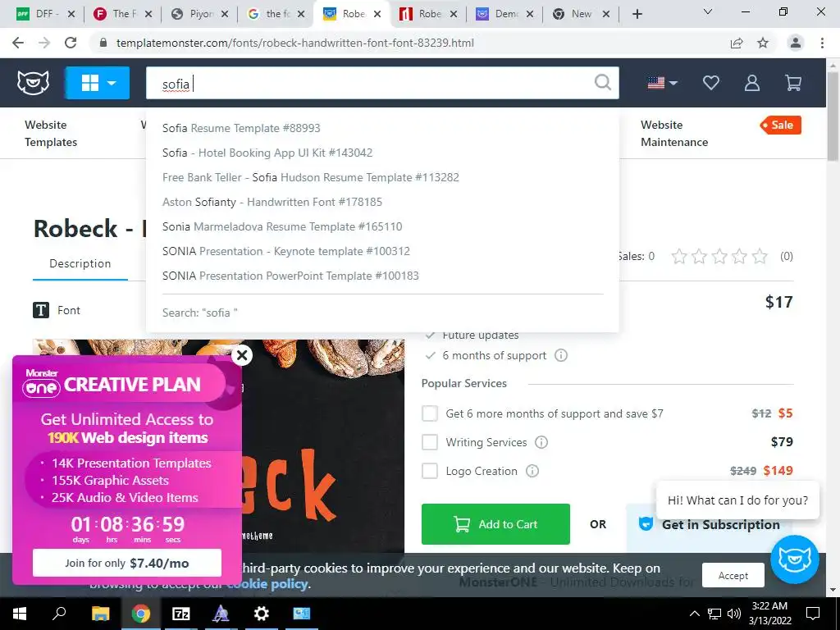The width and height of the screenshot is (840, 630).
Task: Click info icon beside Writing Services
Action: (541, 442)
